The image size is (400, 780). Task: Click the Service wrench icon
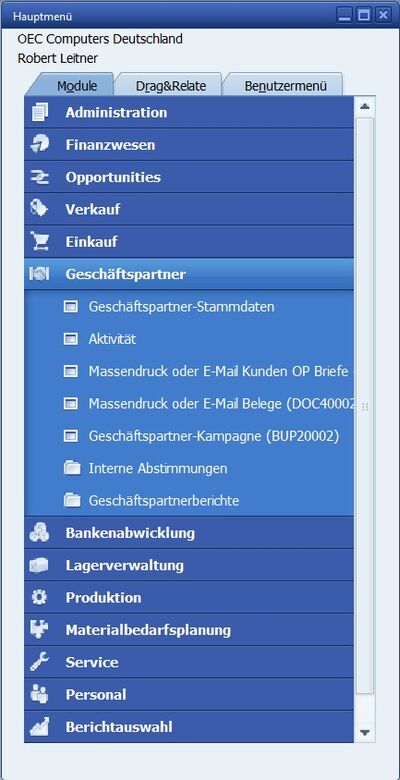pyautogui.click(x=39, y=662)
